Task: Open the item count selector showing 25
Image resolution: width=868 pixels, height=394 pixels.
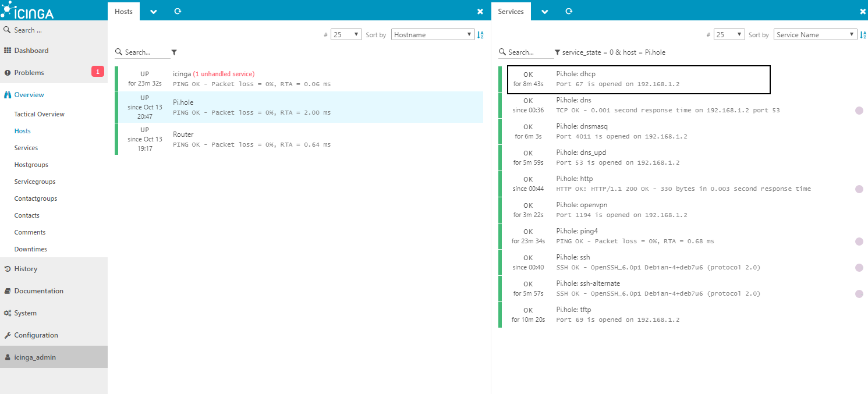Action: (x=346, y=34)
